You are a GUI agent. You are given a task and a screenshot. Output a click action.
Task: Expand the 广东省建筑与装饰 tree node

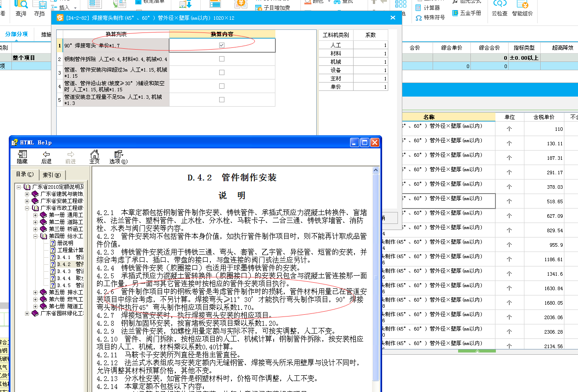[x=27, y=194]
